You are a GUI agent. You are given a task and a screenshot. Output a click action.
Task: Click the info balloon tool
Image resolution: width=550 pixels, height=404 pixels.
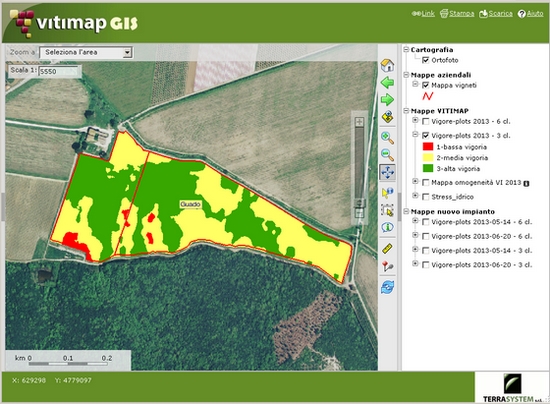pyautogui.click(x=387, y=227)
